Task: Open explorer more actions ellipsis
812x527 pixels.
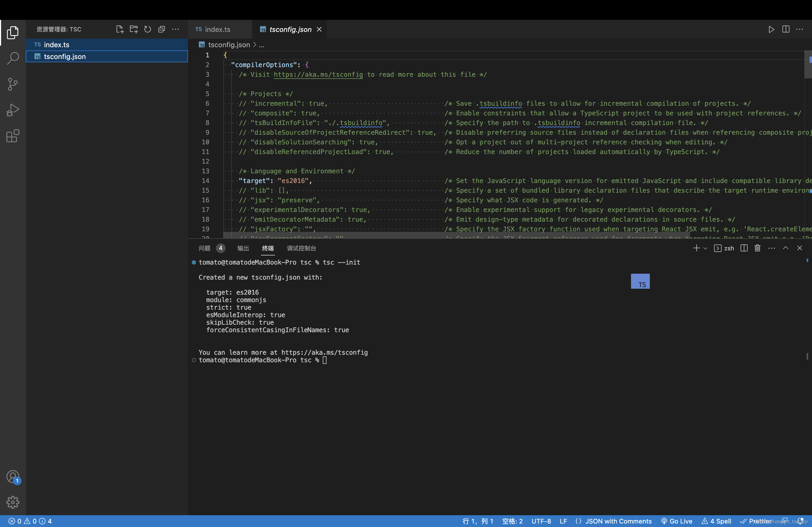Action: [x=176, y=29]
